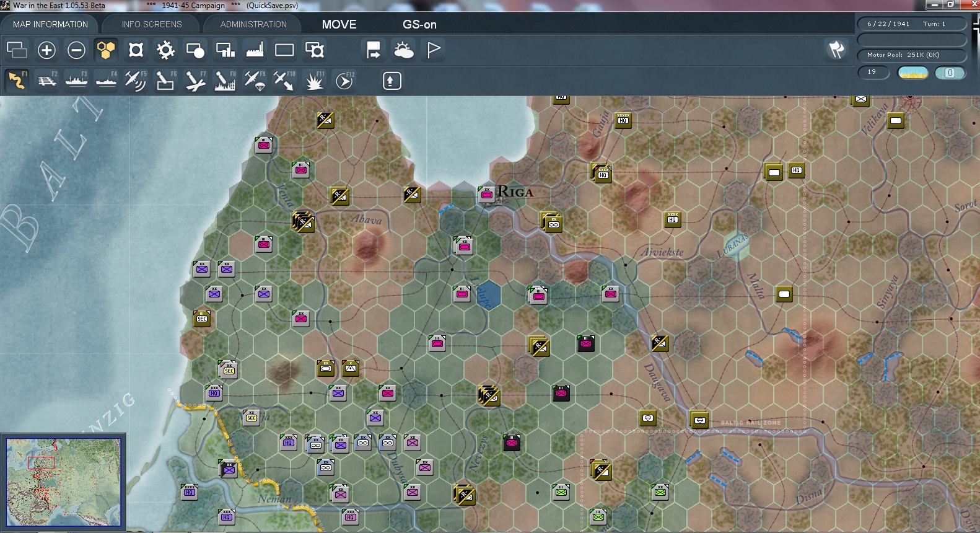Click the 19 counter pill

click(873, 73)
